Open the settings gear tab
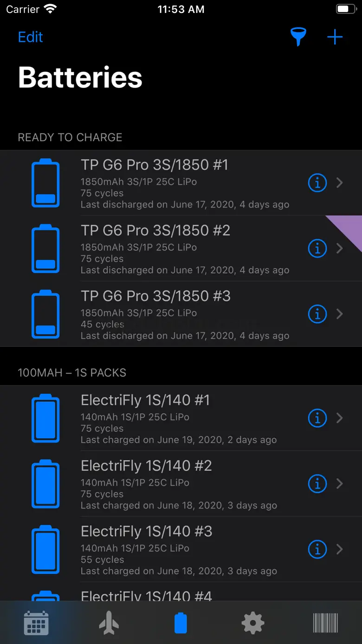The width and height of the screenshot is (362, 644). pos(253,623)
